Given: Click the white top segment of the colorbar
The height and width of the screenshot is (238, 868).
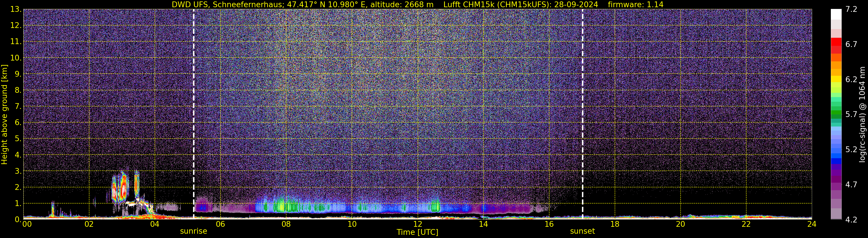Looking at the screenshot, I should click(836, 14).
